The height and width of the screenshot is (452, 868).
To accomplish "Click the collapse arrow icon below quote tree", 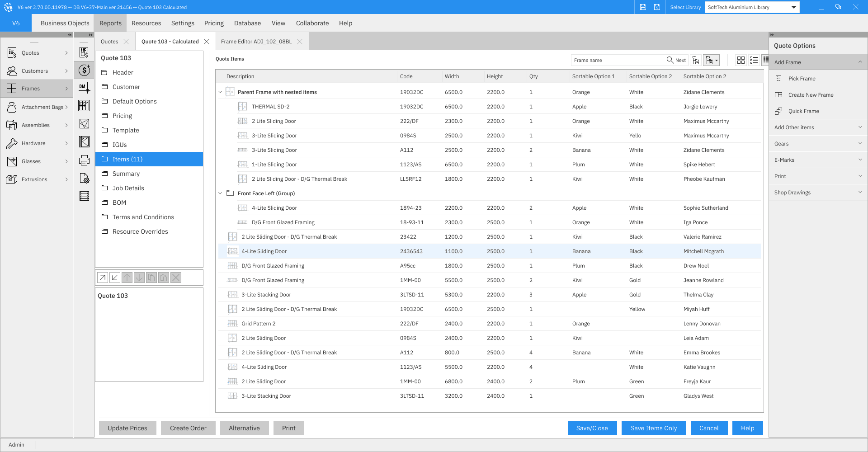I will 115,278.
